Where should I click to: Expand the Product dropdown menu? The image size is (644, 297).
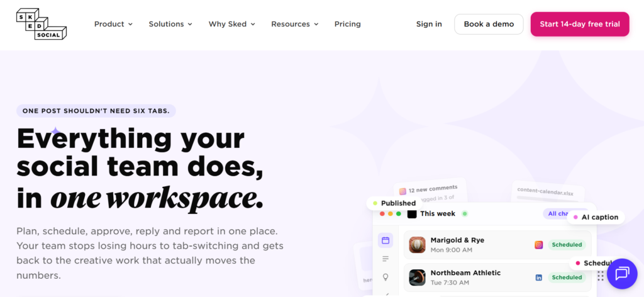(x=113, y=25)
